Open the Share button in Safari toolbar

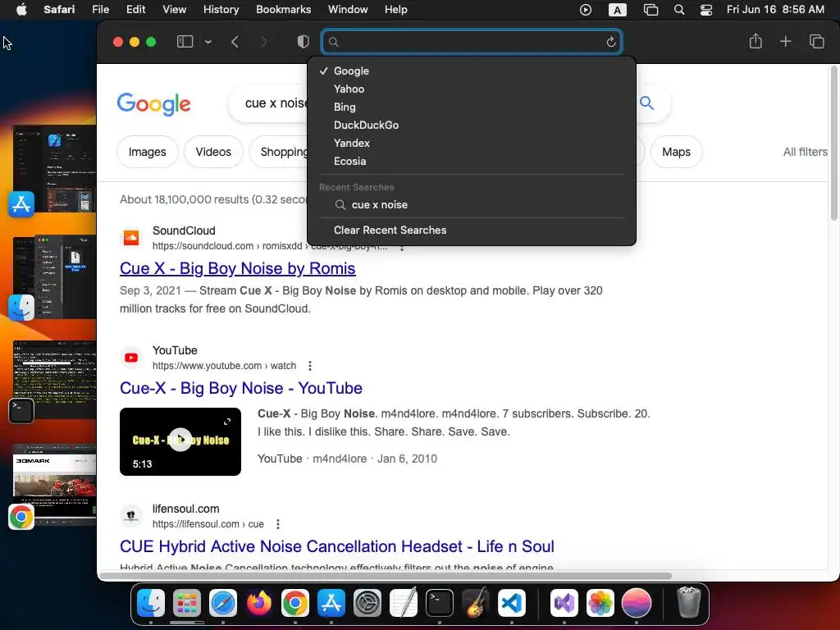click(756, 41)
